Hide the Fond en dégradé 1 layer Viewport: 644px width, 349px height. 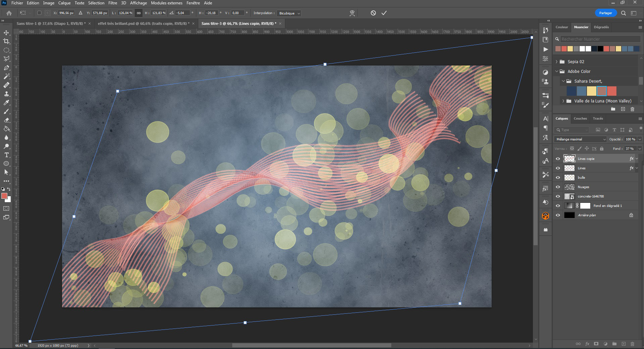(558, 206)
